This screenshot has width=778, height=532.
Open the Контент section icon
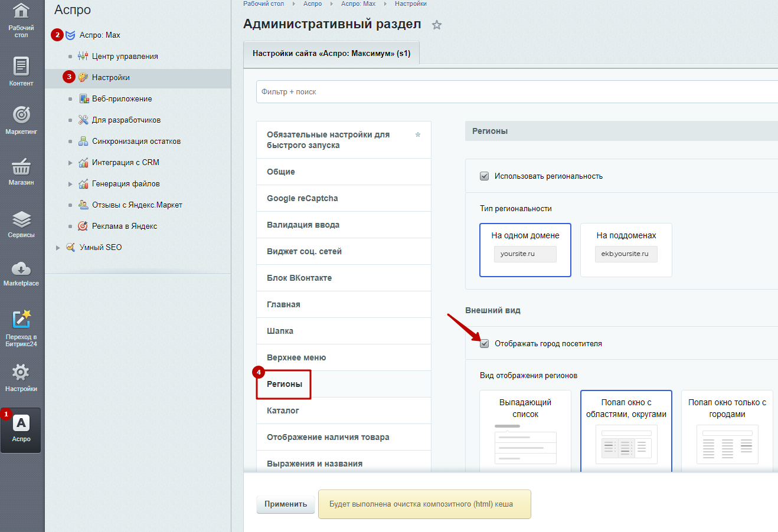click(x=21, y=66)
